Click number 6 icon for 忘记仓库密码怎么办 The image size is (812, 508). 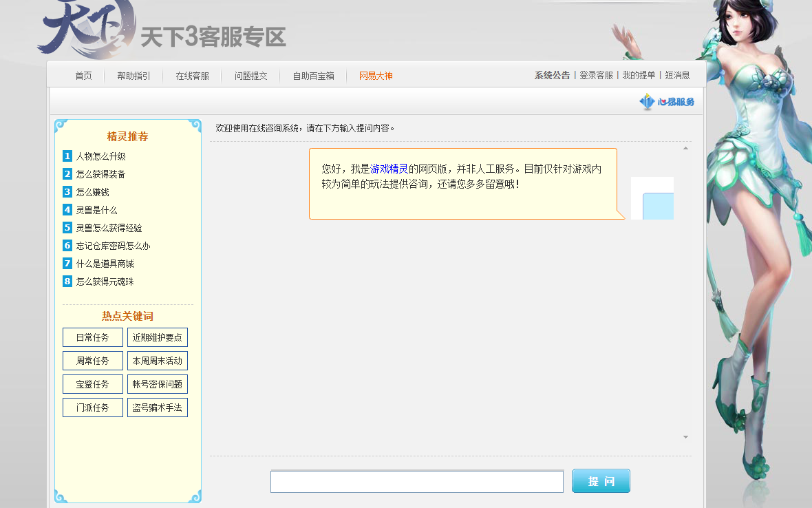67,246
